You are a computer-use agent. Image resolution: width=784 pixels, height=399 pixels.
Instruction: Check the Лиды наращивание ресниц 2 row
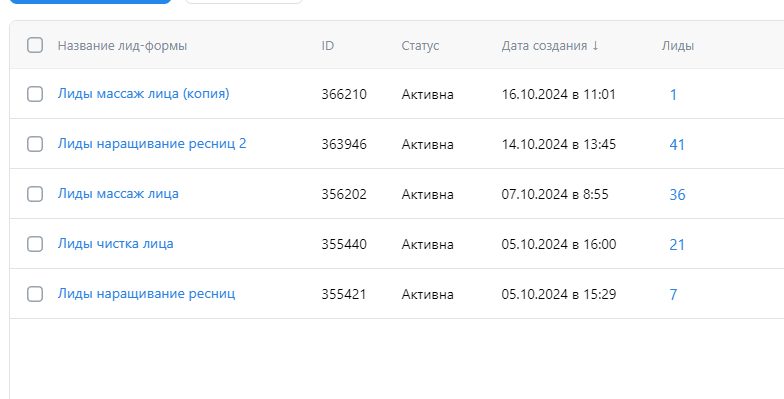34,144
